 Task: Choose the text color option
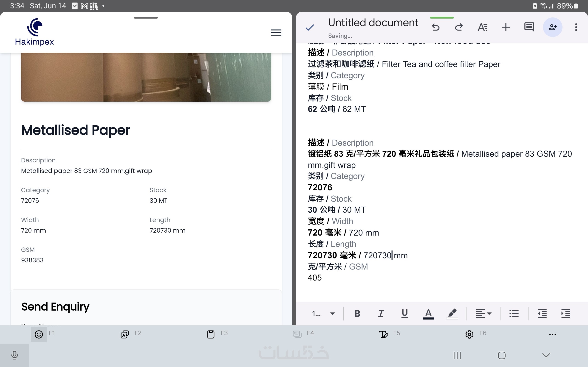click(x=428, y=314)
